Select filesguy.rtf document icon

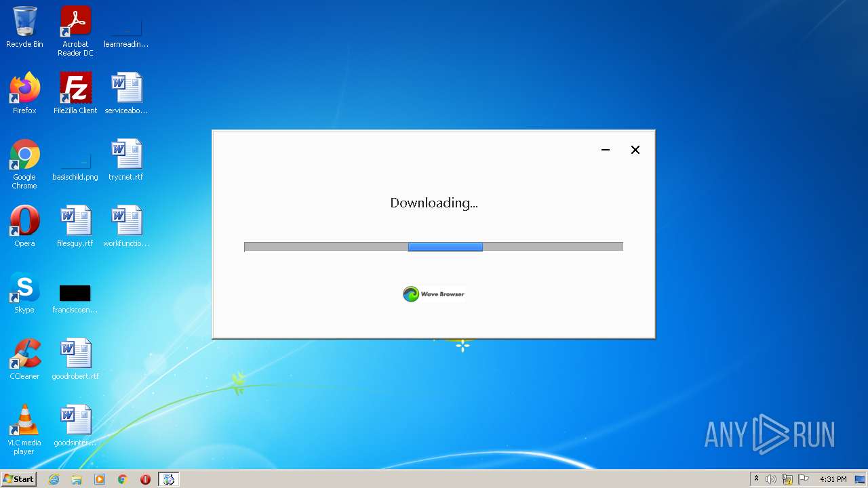pyautogui.click(x=75, y=226)
